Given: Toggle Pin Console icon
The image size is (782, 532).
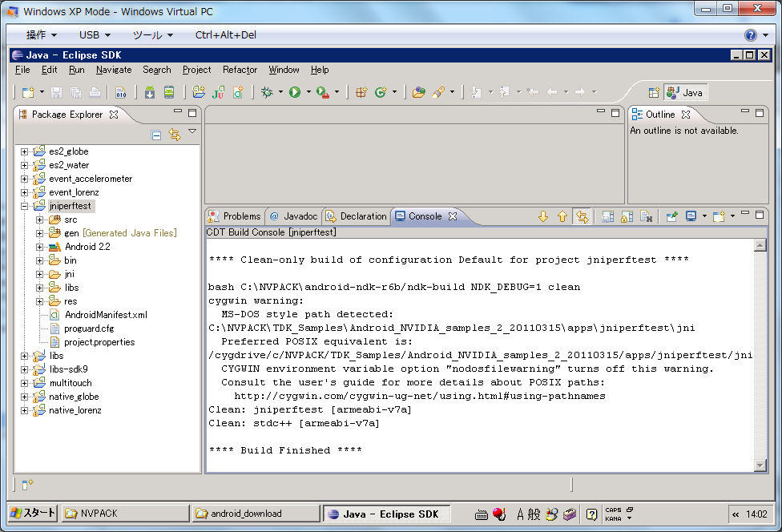Looking at the screenshot, I should (671, 216).
